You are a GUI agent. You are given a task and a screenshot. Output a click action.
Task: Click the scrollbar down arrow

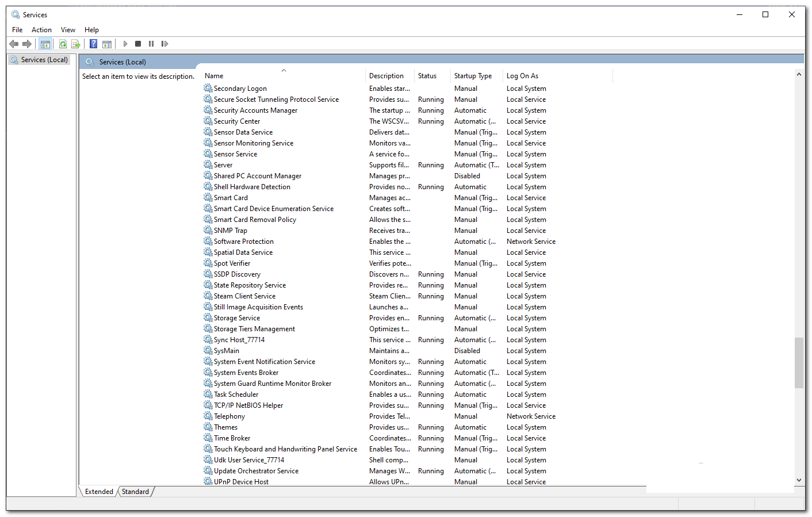click(x=799, y=479)
